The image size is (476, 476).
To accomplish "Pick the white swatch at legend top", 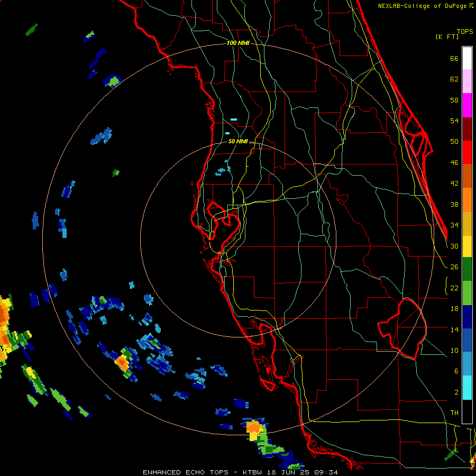I will click(467, 58).
